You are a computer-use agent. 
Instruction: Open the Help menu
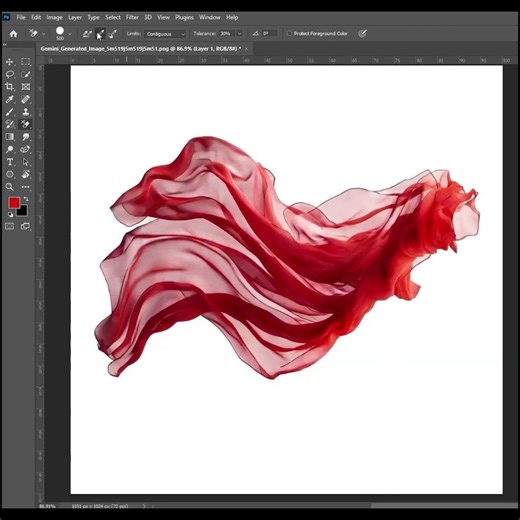(x=232, y=17)
